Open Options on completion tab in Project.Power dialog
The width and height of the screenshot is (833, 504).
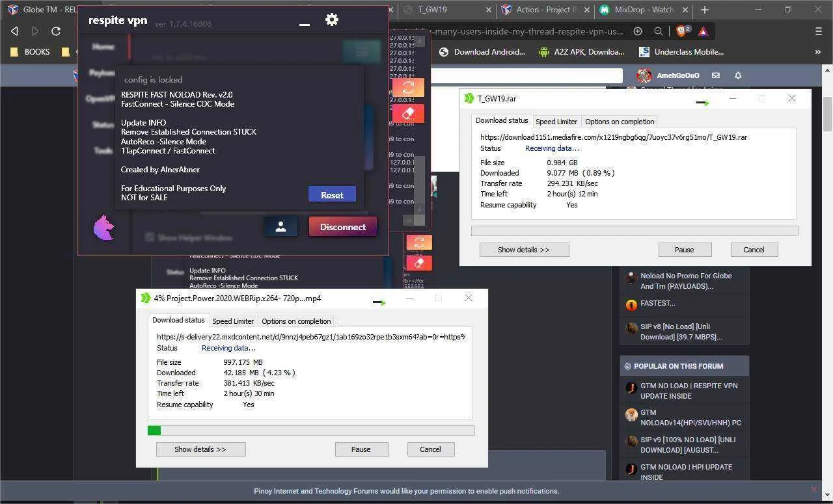pos(296,321)
